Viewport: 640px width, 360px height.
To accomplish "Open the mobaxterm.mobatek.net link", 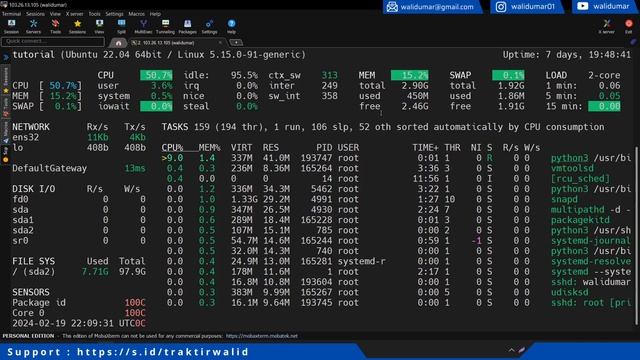I will 262,336.
